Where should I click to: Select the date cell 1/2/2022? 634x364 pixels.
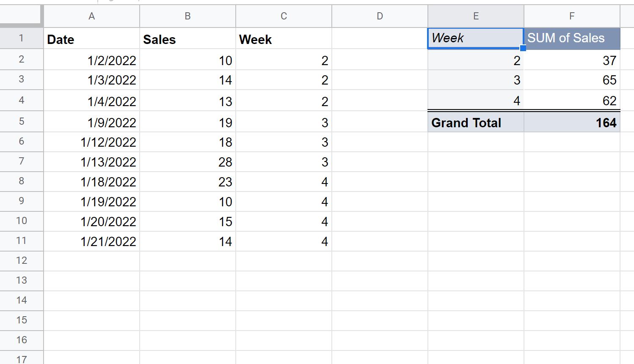[x=91, y=60]
